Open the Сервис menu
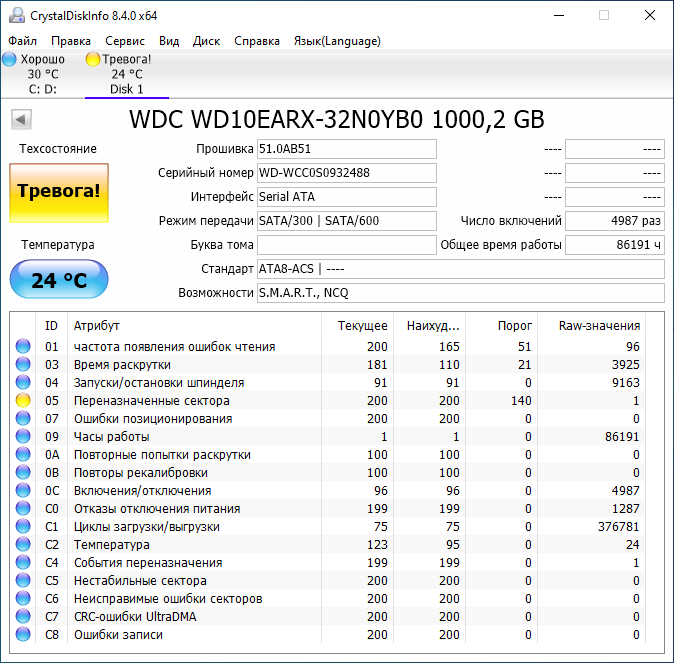This screenshot has width=674, height=663. point(125,41)
